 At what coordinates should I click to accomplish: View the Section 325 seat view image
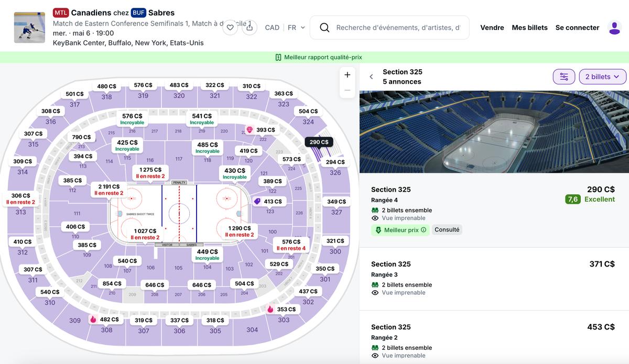[x=494, y=132]
